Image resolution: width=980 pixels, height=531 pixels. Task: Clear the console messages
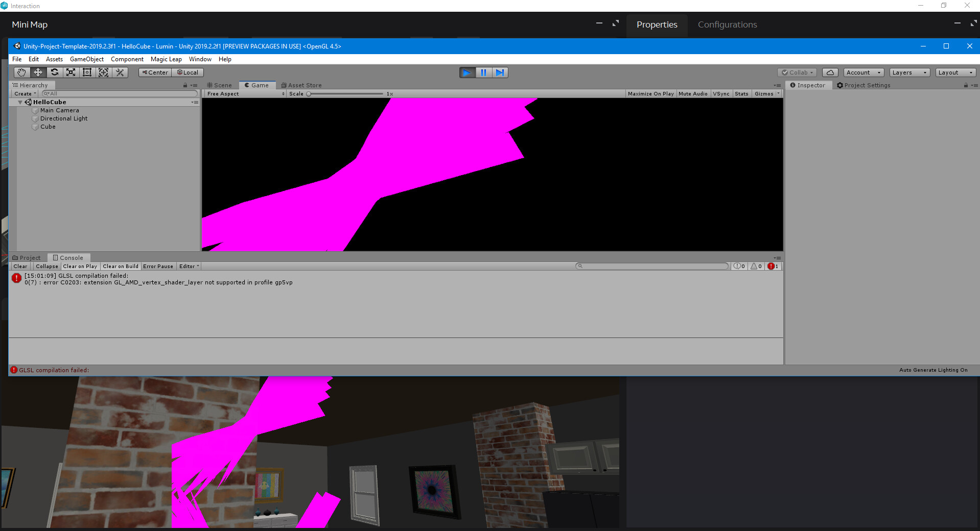pos(20,266)
